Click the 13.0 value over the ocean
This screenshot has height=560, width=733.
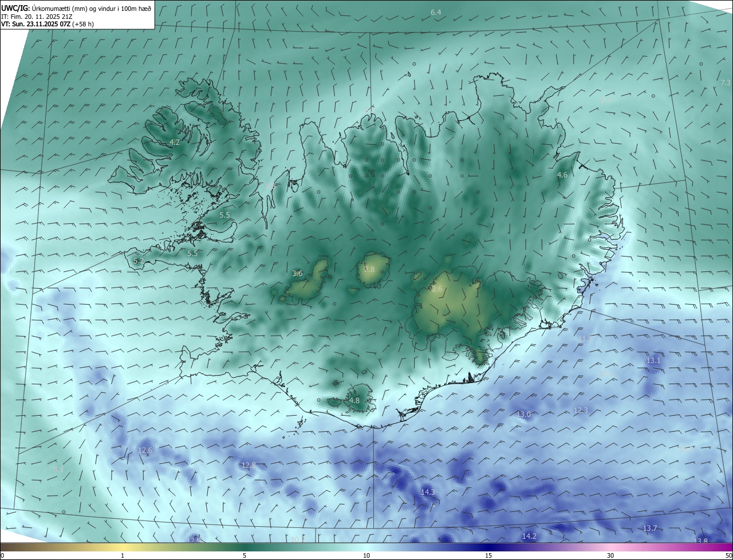coord(524,414)
